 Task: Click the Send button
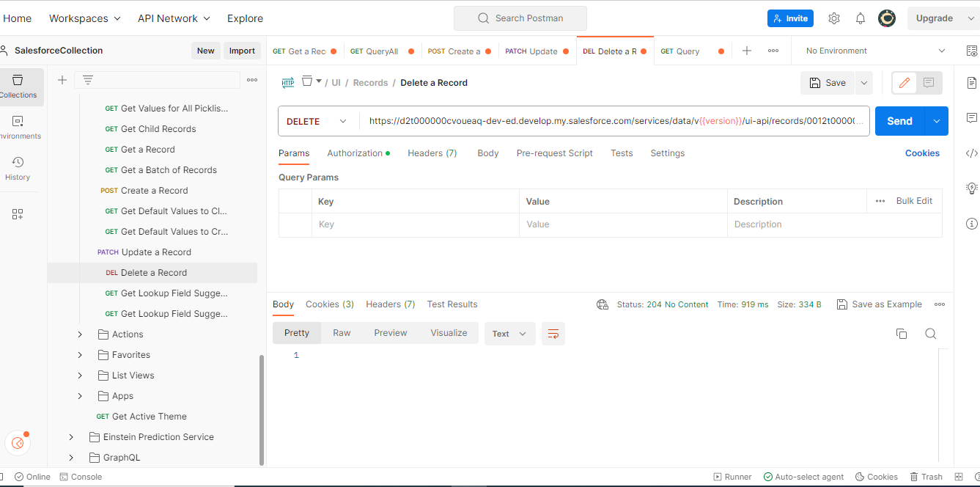(900, 121)
